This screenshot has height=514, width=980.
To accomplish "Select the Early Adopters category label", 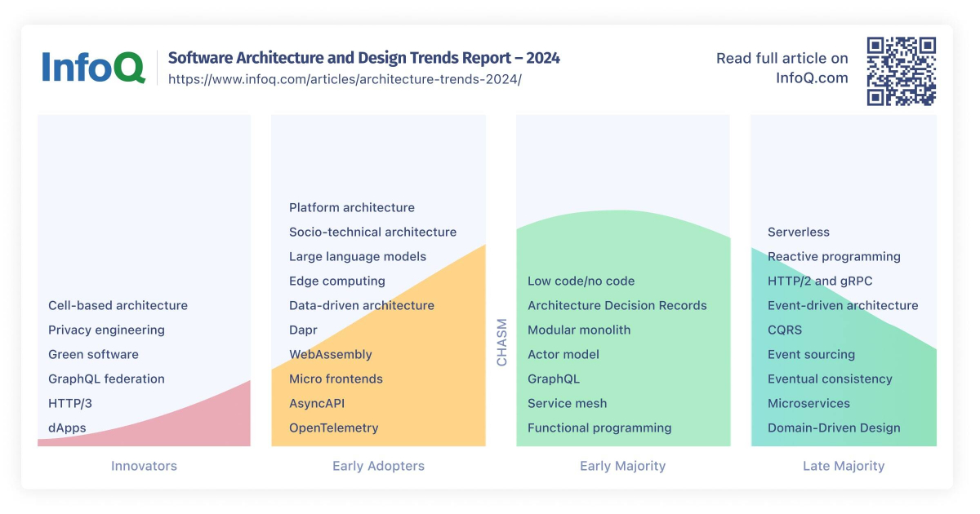I will tap(378, 466).
